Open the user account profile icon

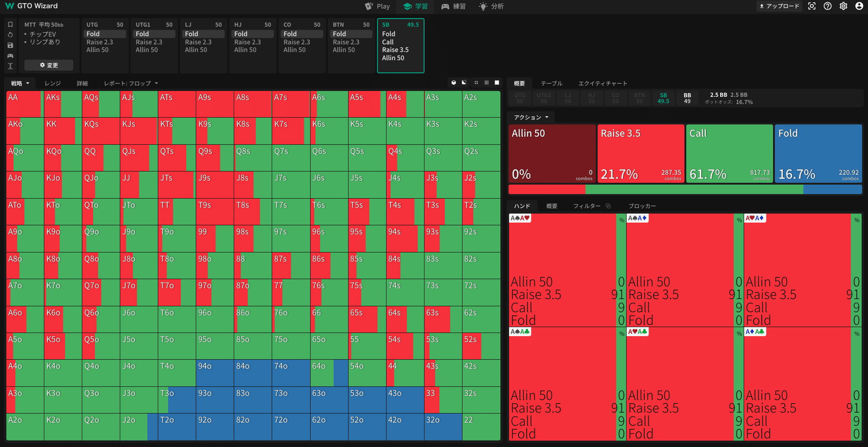(x=859, y=6)
